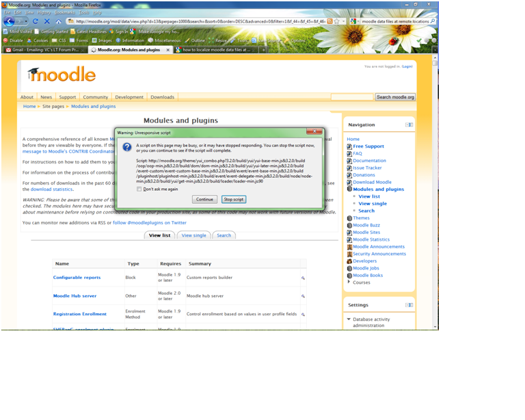Open the CSS developer toolbar item
This screenshot has width=525, height=420.
(x=59, y=40)
